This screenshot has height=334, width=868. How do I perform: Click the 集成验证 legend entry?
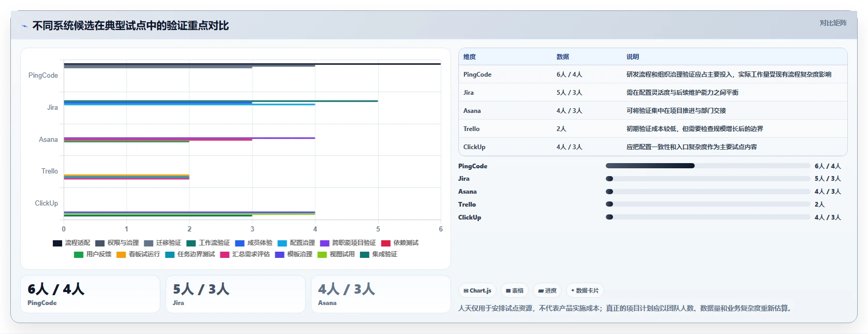point(378,254)
